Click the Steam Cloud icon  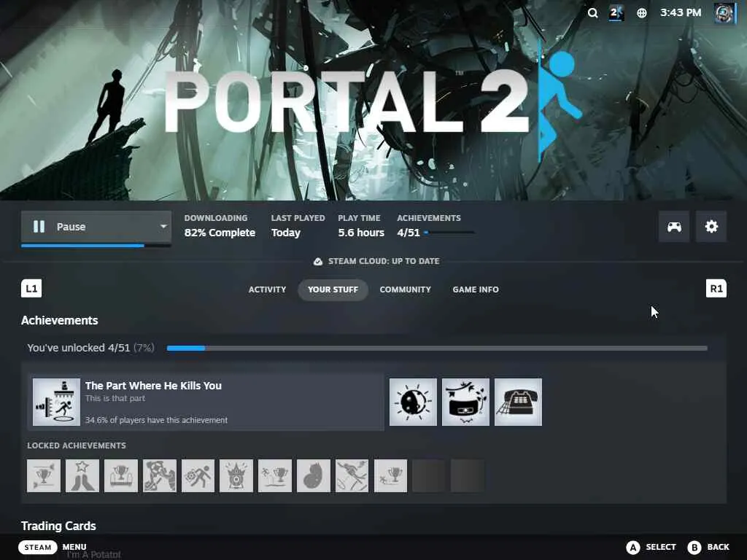[318, 262]
